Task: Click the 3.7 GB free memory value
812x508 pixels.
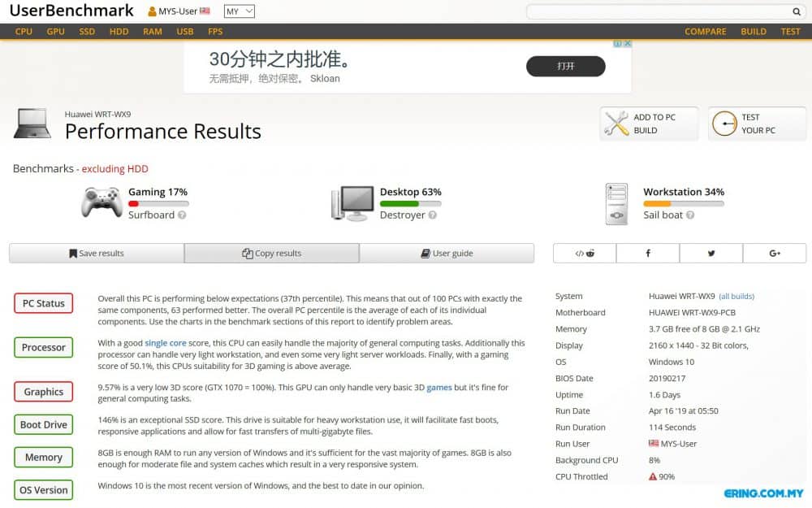Action: coord(704,329)
